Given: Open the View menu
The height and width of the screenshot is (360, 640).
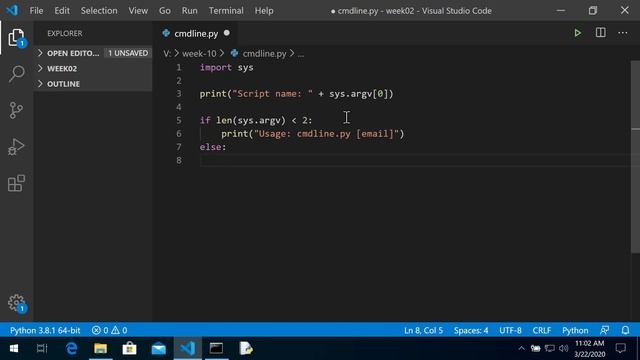Looking at the screenshot, I should tap(138, 11).
